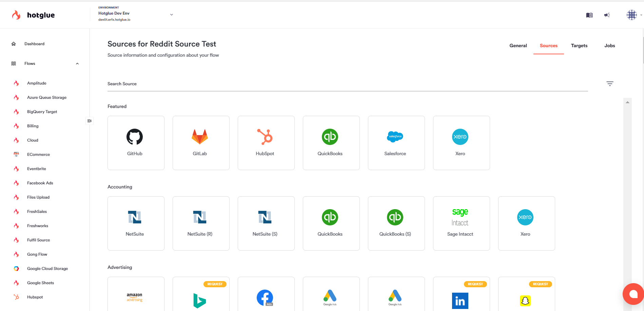This screenshot has width=644, height=311.
Task: Select Bing Ads source card
Action: (x=201, y=294)
